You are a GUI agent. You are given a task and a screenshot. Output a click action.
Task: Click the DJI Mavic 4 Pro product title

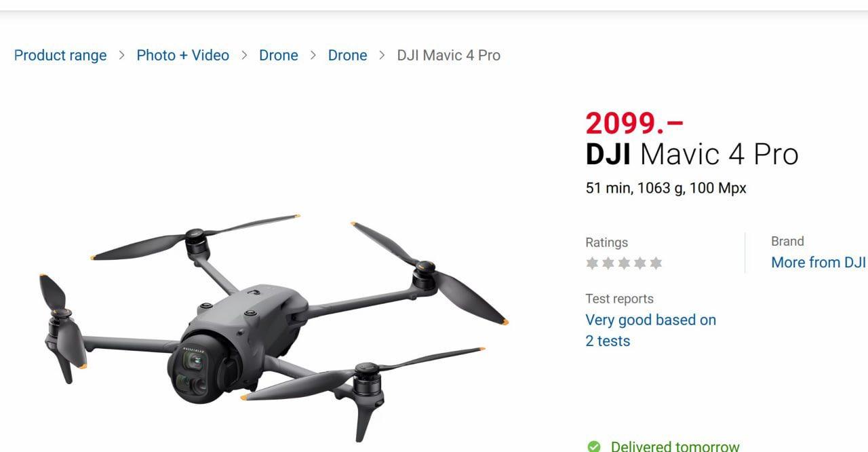click(x=692, y=154)
